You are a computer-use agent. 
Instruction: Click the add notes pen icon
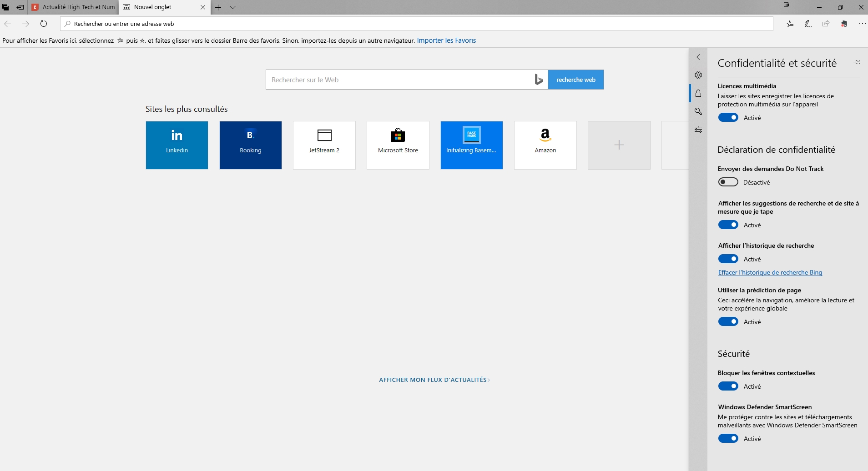(x=808, y=24)
